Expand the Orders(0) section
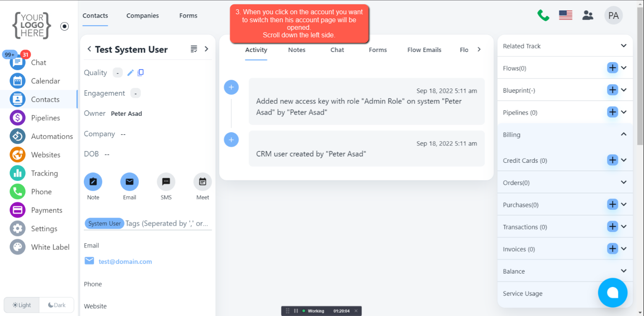The image size is (644, 316). pos(623,183)
